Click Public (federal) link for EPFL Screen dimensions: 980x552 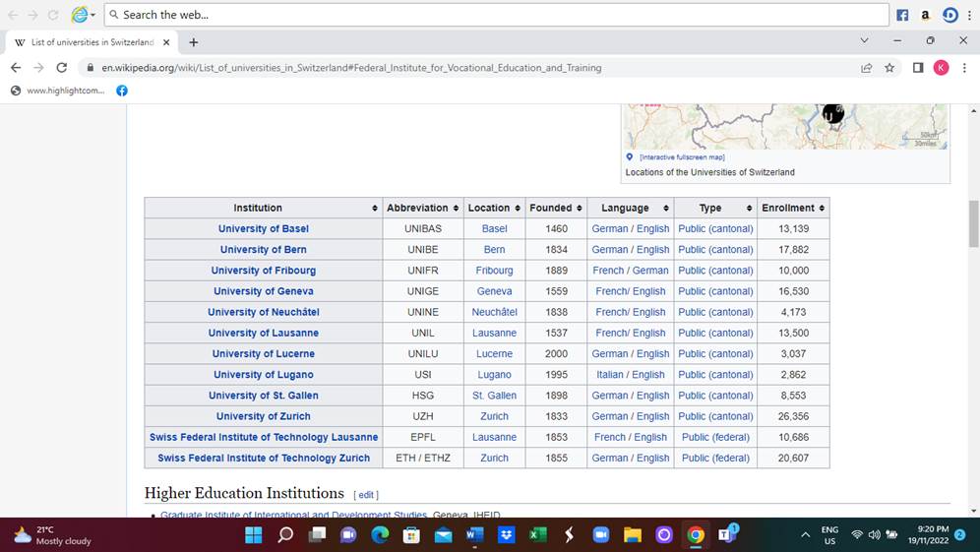715,437
